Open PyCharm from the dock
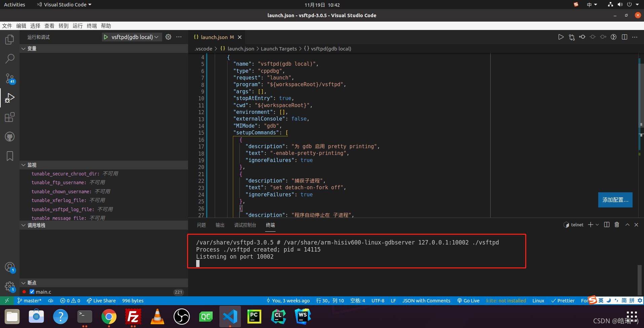Viewport: 644px width, 328px height. tap(254, 317)
